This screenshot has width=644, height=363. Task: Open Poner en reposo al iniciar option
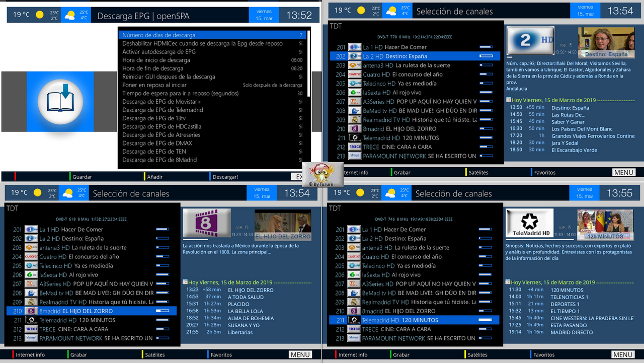[213, 85]
